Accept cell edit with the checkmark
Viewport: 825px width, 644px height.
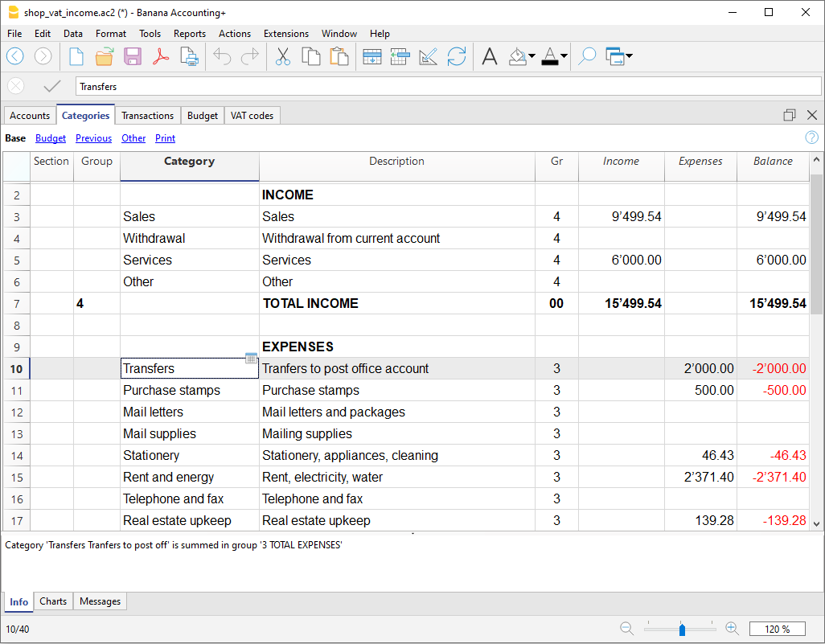[x=52, y=86]
